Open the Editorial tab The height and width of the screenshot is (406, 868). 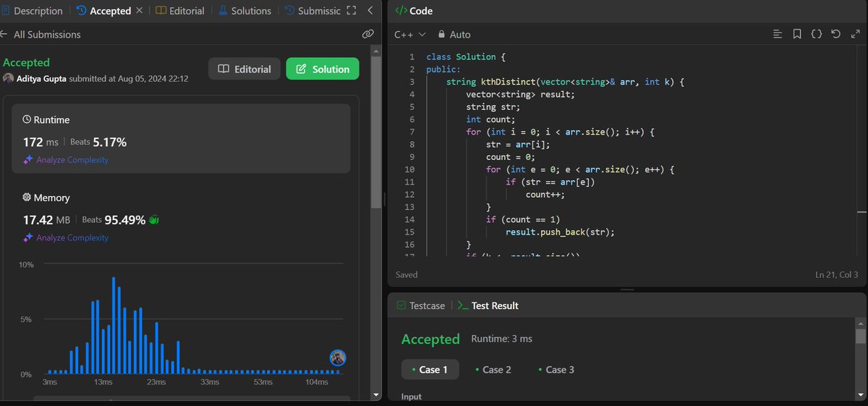tap(180, 11)
